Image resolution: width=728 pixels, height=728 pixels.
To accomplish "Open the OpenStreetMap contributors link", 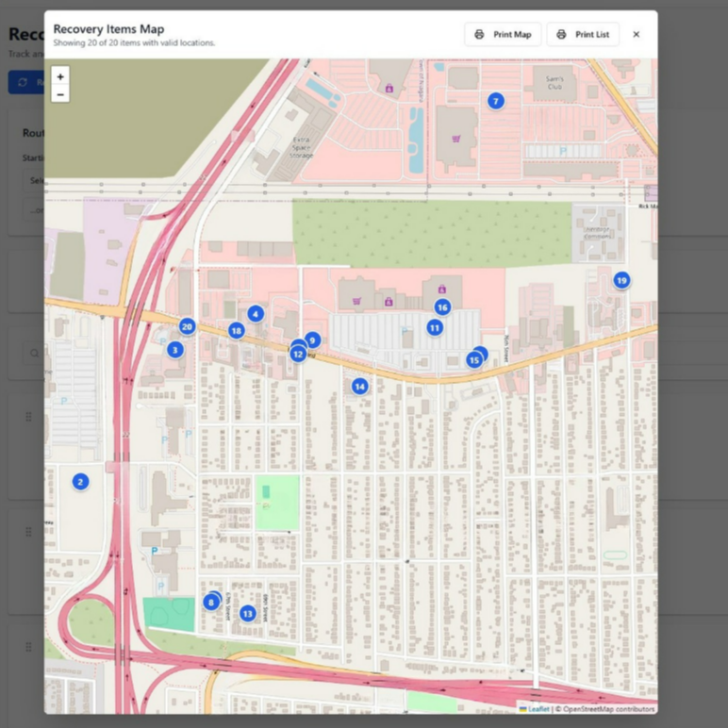I will click(x=608, y=709).
